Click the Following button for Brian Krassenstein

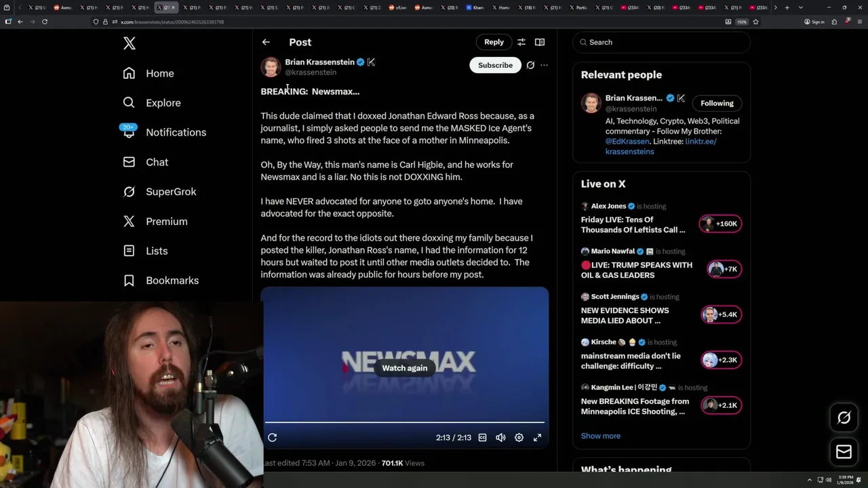click(717, 103)
